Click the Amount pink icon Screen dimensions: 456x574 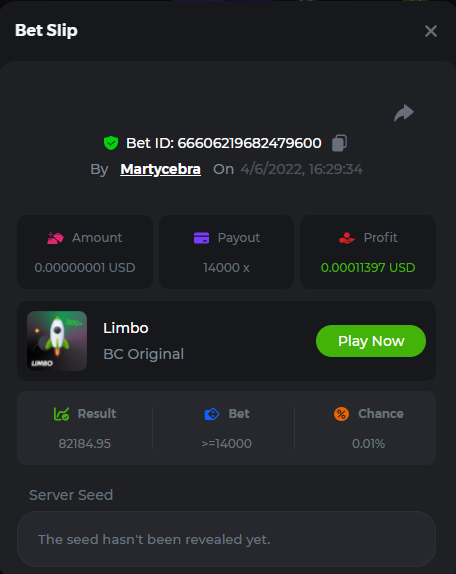55,238
